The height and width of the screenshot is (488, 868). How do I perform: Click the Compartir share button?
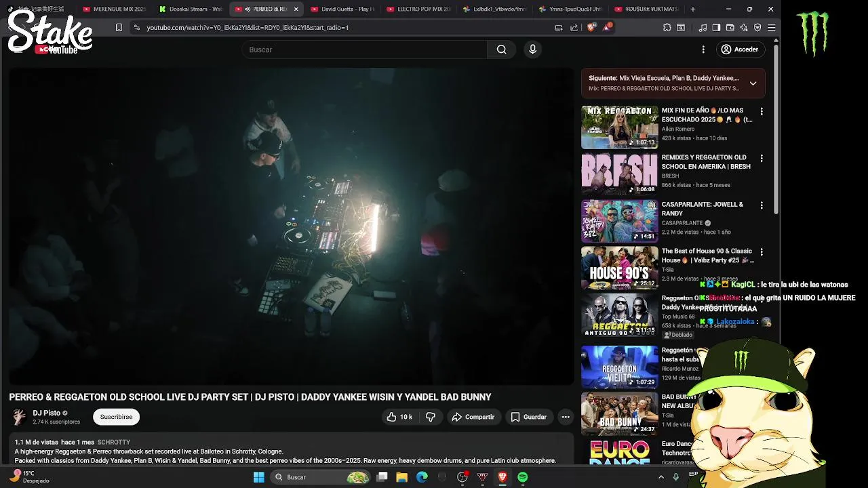473,417
